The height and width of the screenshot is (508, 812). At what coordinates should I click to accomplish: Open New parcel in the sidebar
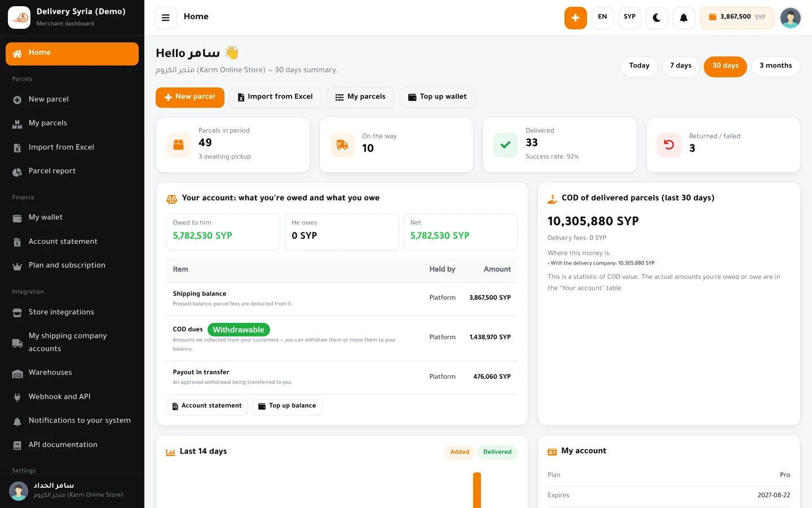point(72,99)
